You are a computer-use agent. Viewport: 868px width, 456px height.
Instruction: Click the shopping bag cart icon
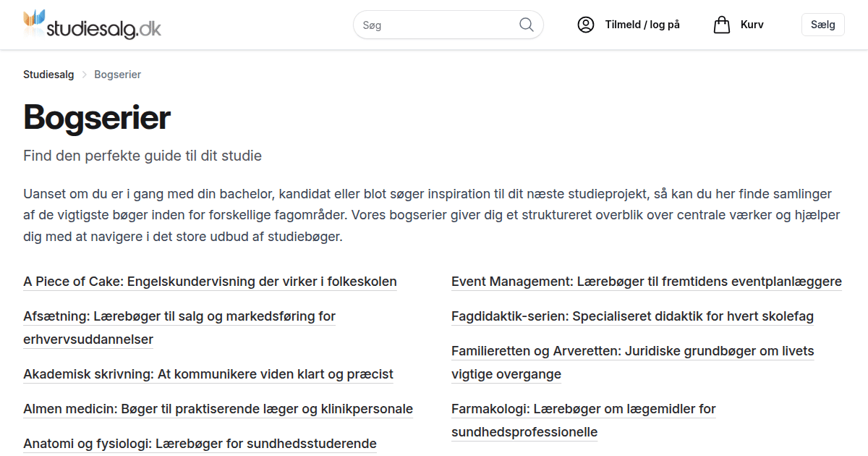(x=721, y=25)
